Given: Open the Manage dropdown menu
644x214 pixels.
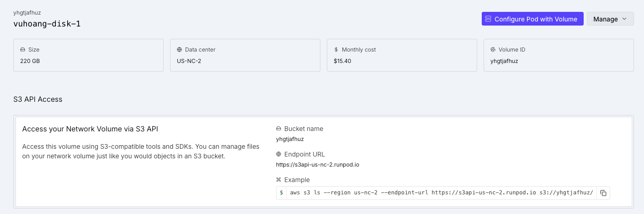Looking at the screenshot, I should (x=610, y=19).
